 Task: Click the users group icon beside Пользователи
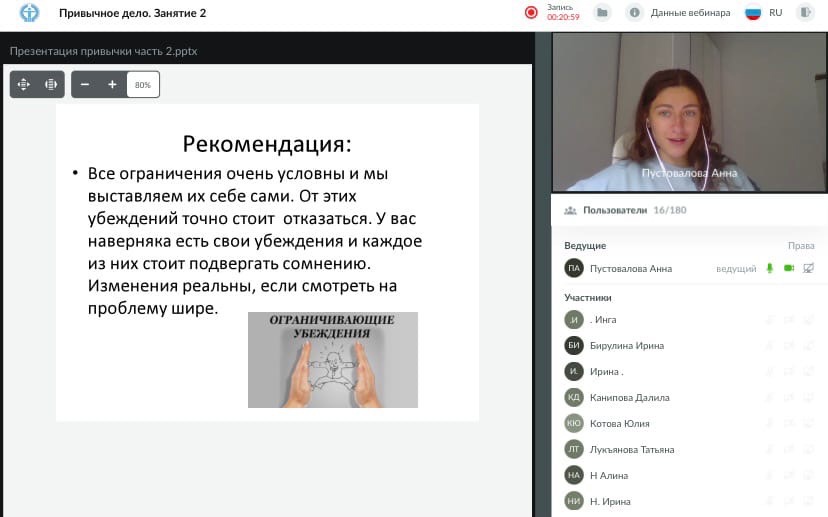click(x=570, y=211)
